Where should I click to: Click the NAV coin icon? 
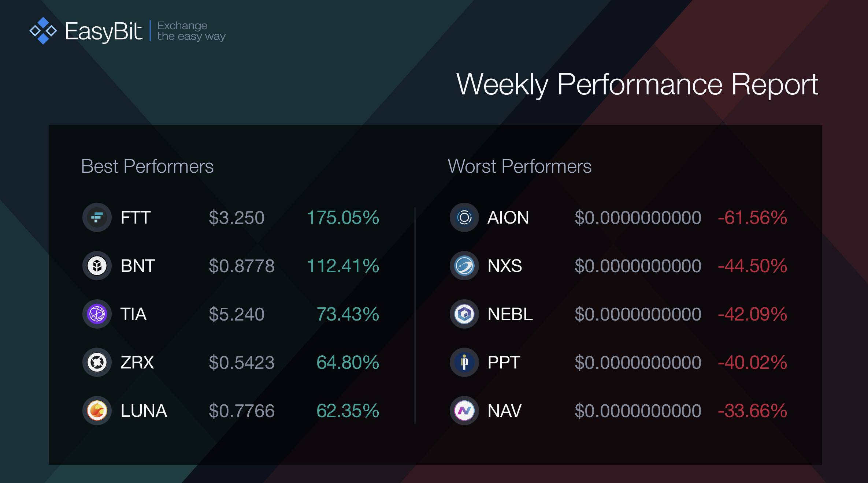tap(464, 411)
